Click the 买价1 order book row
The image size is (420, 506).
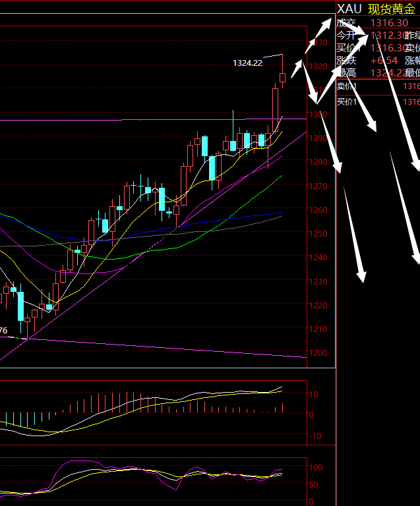378,102
